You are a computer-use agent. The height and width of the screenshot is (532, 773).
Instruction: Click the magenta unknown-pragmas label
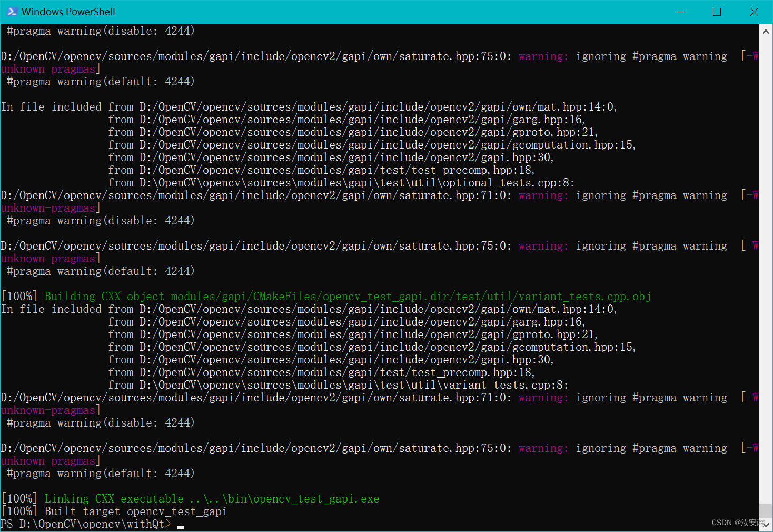46,460
